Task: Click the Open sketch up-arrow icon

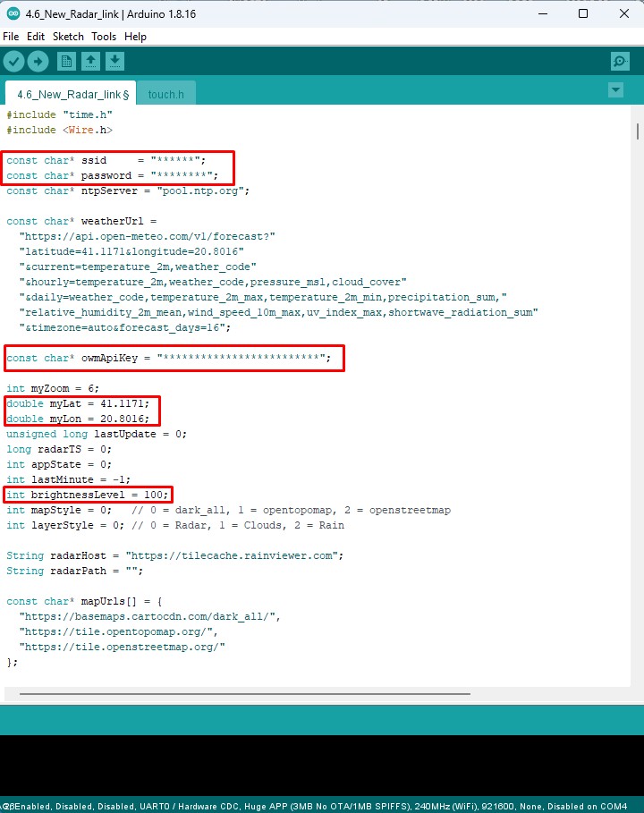Action: pyautogui.click(x=90, y=61)
